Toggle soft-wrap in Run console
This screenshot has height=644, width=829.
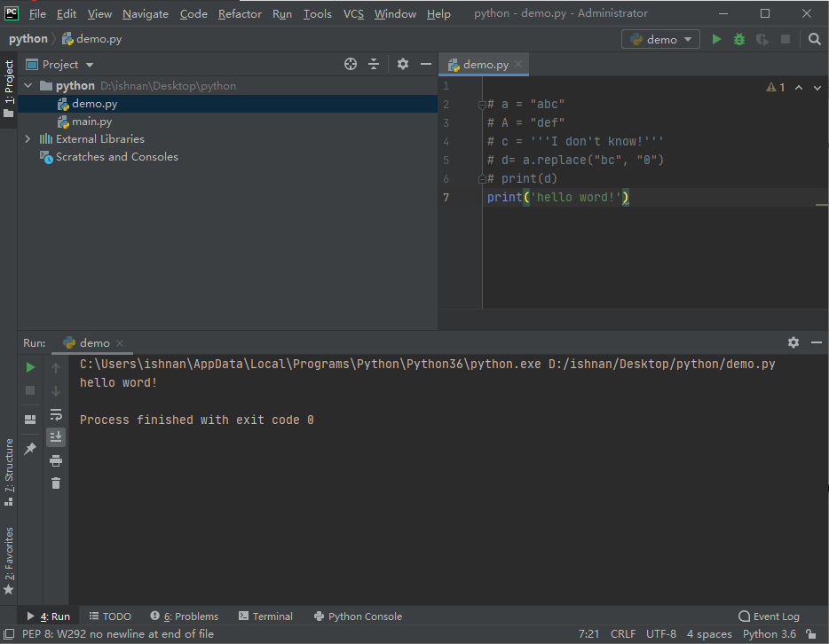tap(56, 414)
